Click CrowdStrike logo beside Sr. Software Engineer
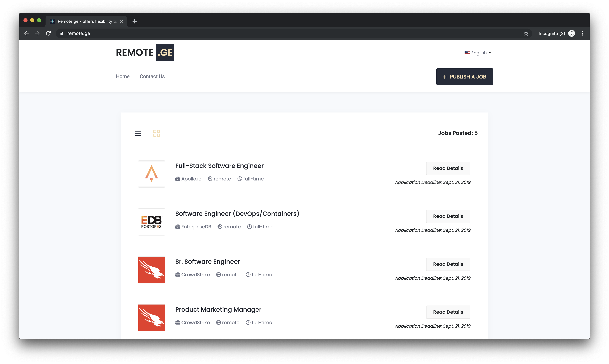This screenshot has height=364, width=609. point(151,270)
